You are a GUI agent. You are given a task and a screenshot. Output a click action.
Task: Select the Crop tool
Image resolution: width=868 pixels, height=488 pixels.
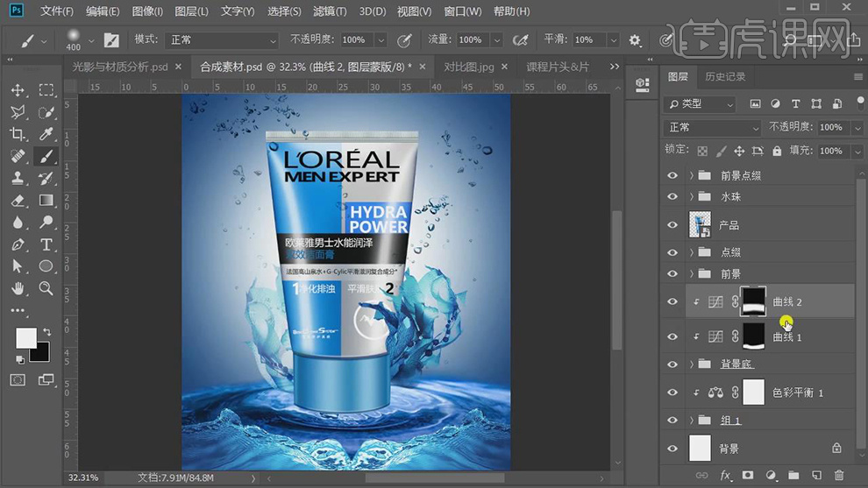[18, 134]
